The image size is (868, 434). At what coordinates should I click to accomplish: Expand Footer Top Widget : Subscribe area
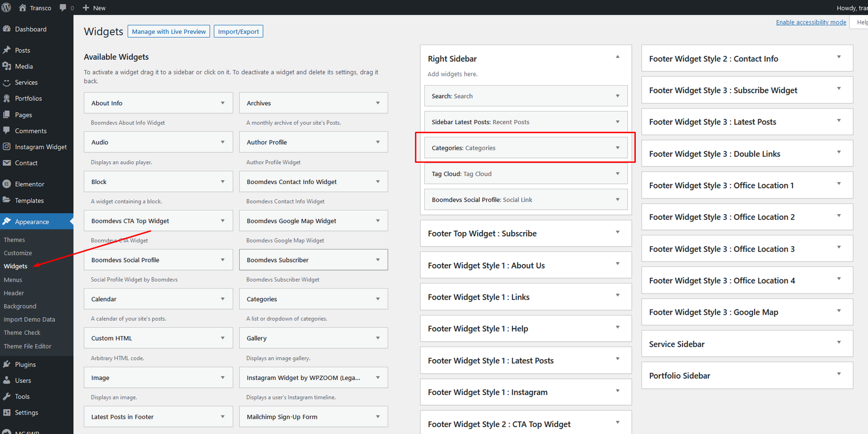click(617, 233)
